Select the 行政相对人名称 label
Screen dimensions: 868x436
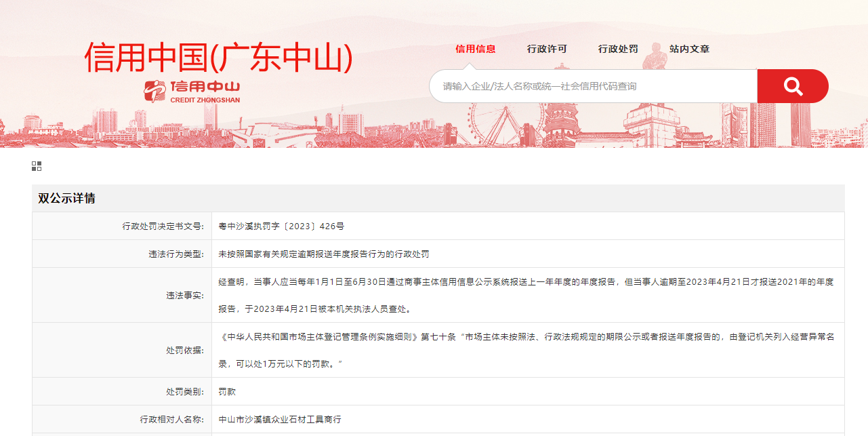tap(171, 420)
